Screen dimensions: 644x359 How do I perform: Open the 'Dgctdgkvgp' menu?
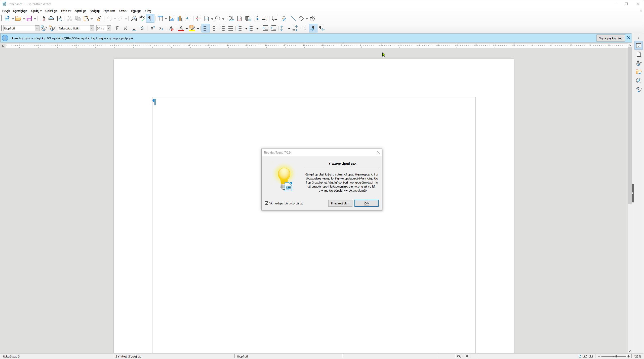click(x=20, y=11)
